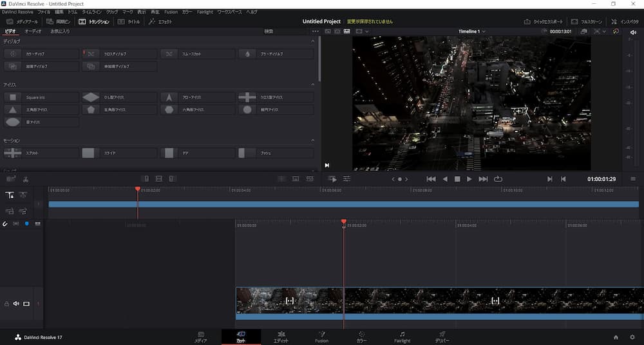
Task: Select the hexagon iris transition
Action: (198, 110)
